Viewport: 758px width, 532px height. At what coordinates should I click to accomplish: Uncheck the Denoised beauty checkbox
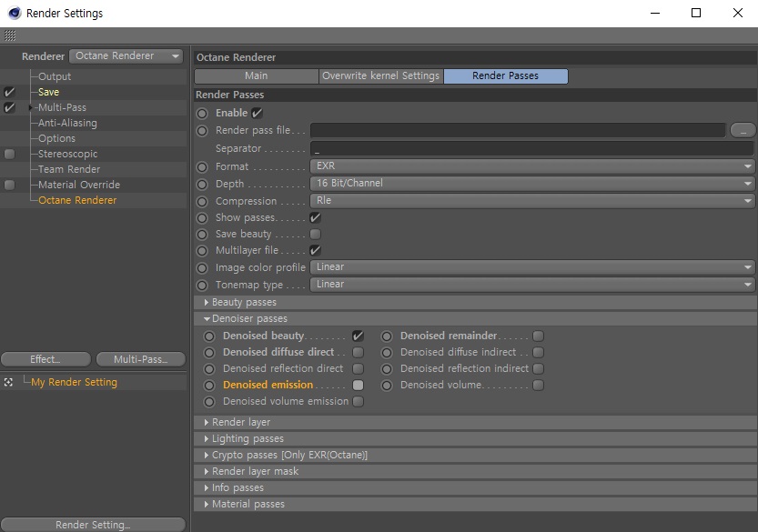click(x=359, y=336)
